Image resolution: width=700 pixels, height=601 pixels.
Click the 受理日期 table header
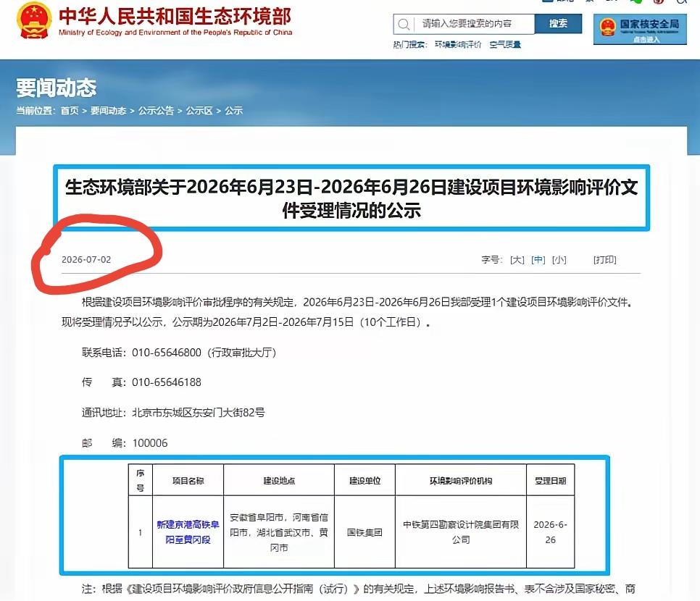click(551, 481)
